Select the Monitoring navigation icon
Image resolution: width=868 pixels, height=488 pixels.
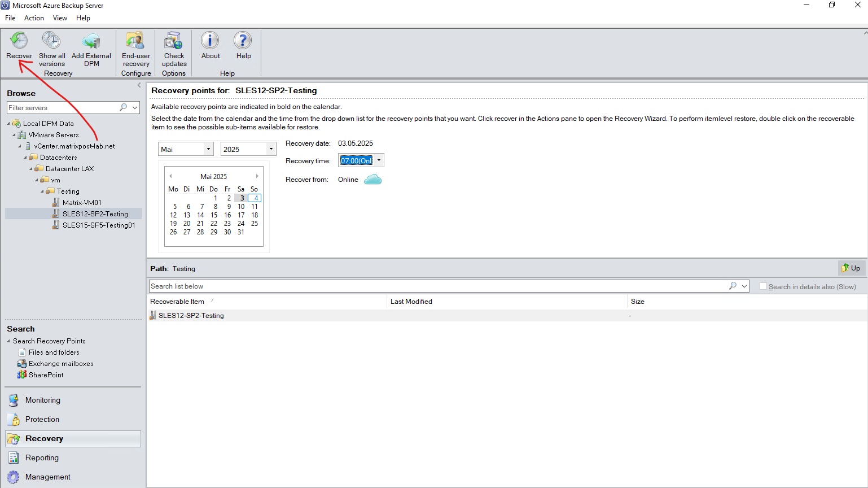(x=14, y=400)
